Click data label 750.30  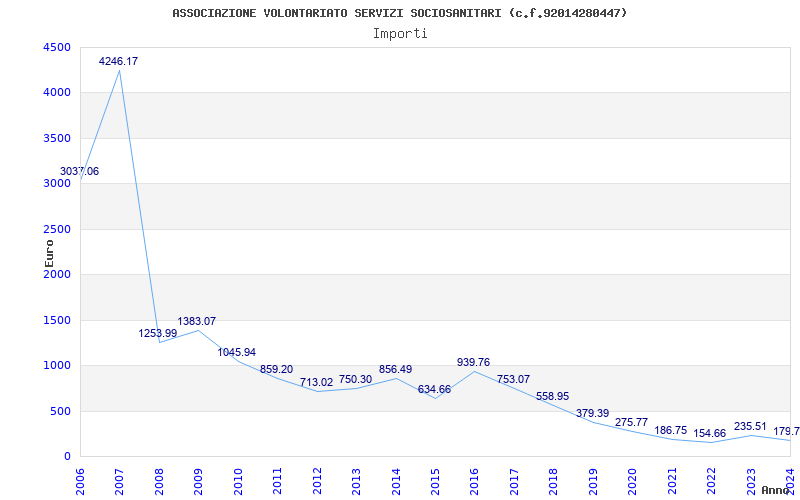(x=356, y=379)
